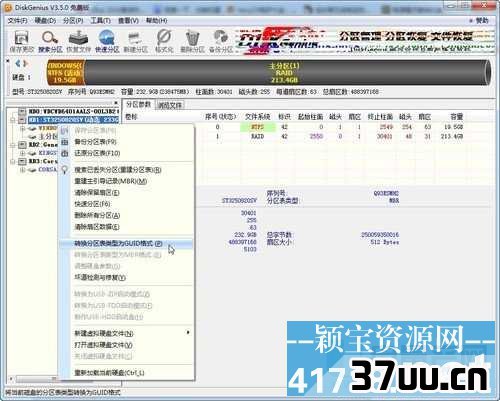The width and height of the screenshot is (500, 401).
Task: Expand the CORSA partition node under HD3
Action: [23, 170]
